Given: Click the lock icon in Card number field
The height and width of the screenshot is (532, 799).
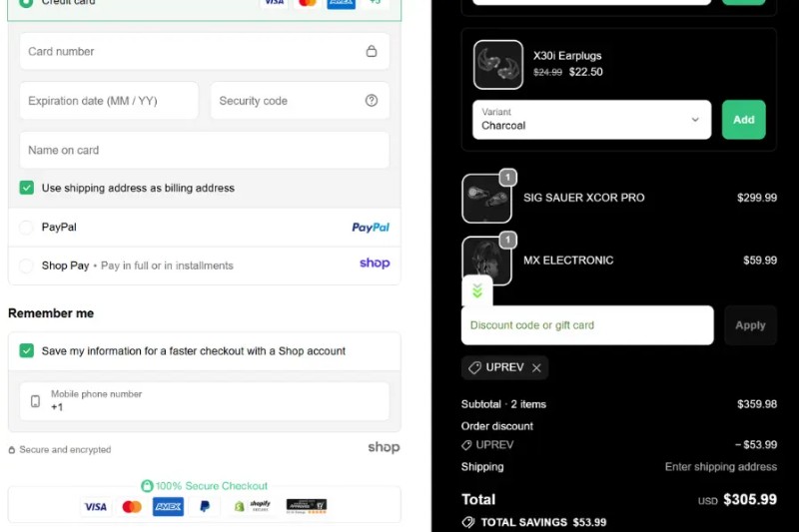Looking at the screenshot, I should 372,51.
